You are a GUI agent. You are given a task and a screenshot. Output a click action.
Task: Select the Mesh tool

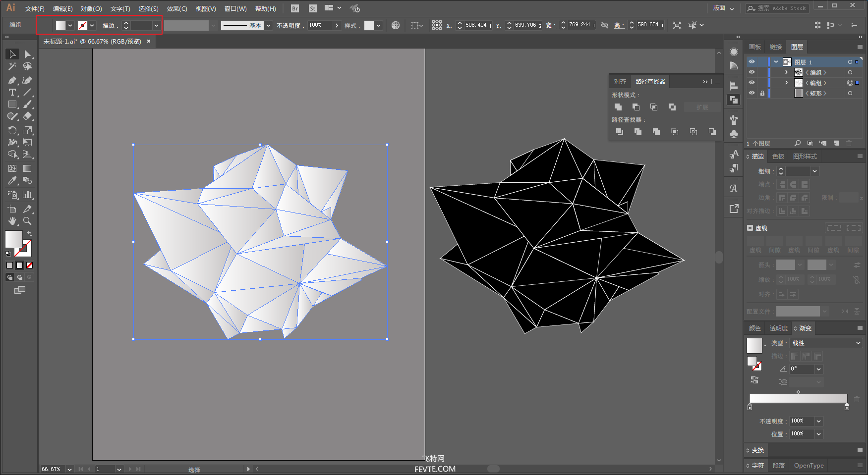click(x=12, y=168)
